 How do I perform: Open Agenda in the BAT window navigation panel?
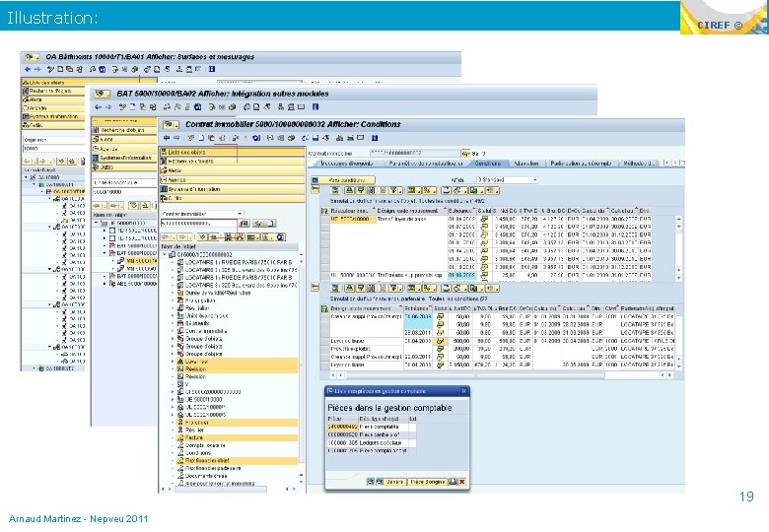123,149
